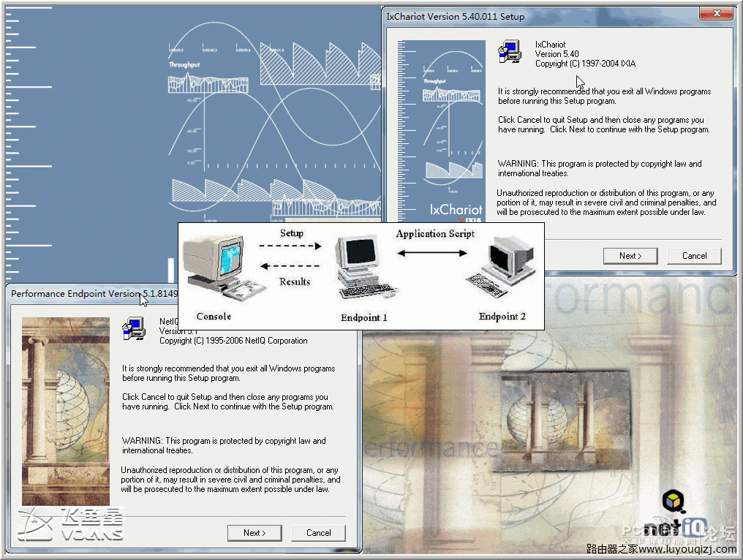Click 'Throughput' label on blue background chart
Screen dimensions: 743x560
(184, 64)
